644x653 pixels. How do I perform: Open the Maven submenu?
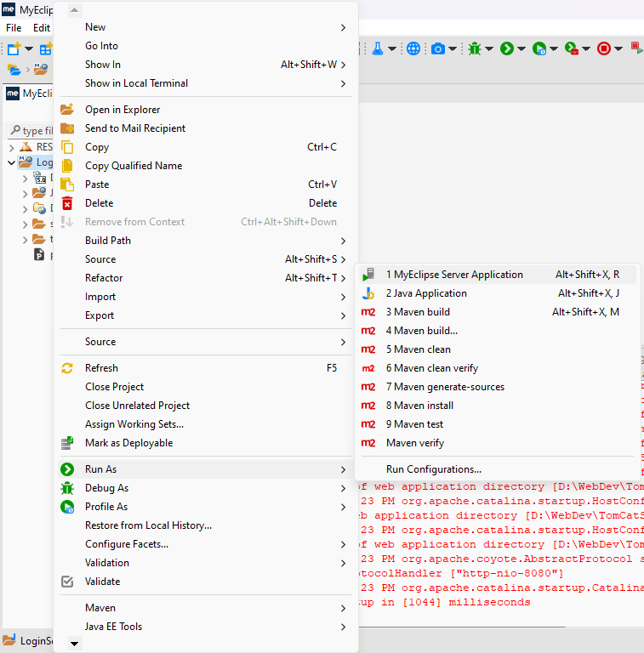point(100,608)
